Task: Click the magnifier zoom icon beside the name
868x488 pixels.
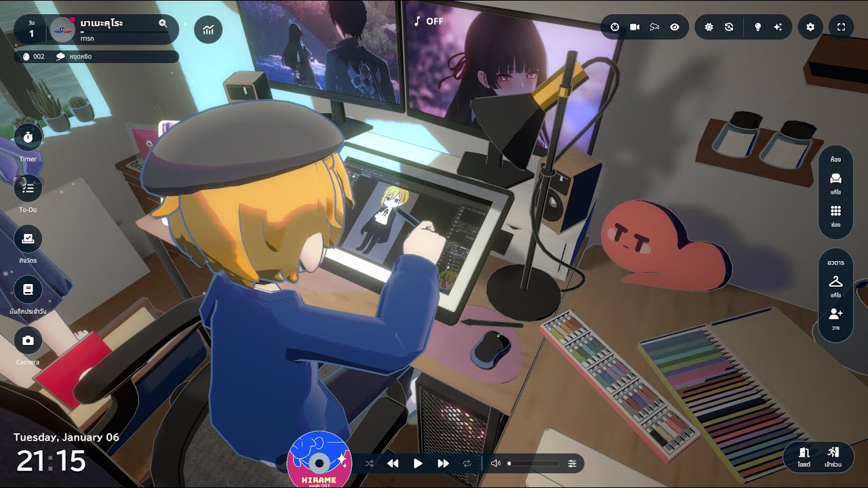Action: click(163, 23)
